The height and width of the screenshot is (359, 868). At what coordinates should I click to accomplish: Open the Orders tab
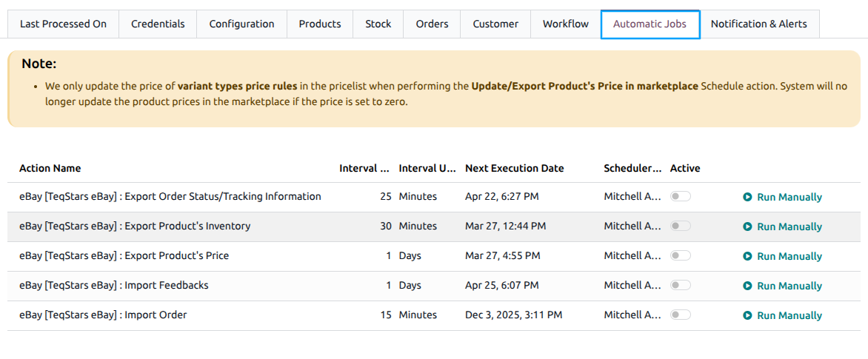pyautogui.click(x=432, y=24)
